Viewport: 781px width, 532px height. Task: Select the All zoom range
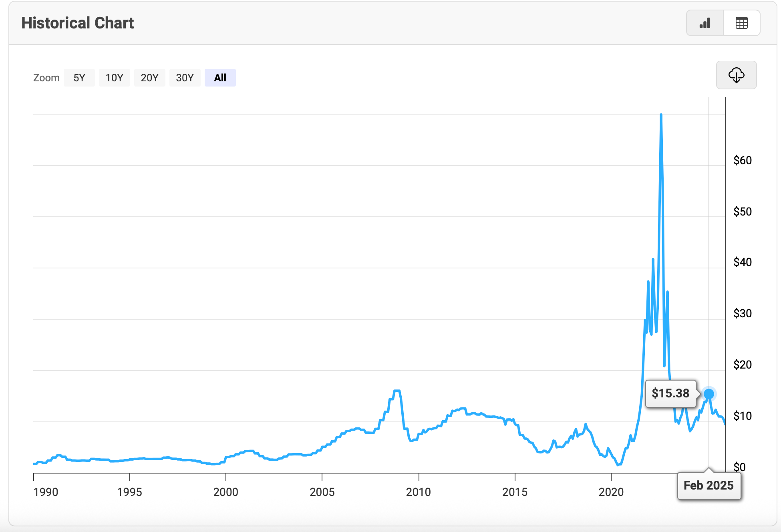click(220, 78)
